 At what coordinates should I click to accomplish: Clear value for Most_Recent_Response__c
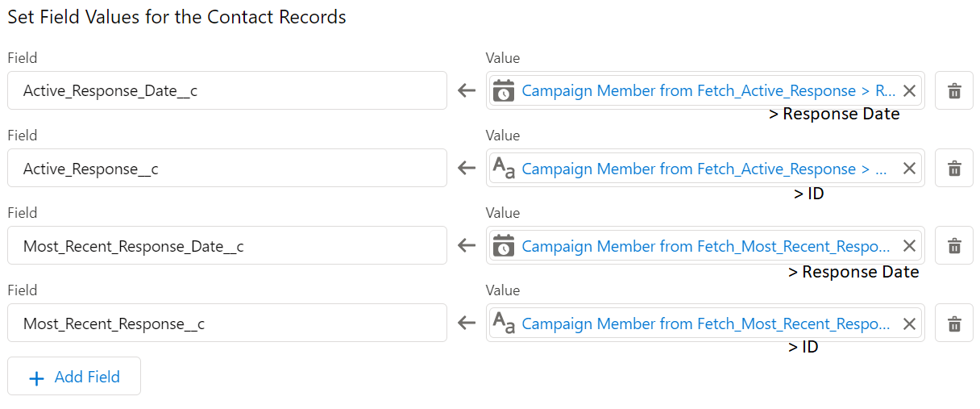pos(909,323)
